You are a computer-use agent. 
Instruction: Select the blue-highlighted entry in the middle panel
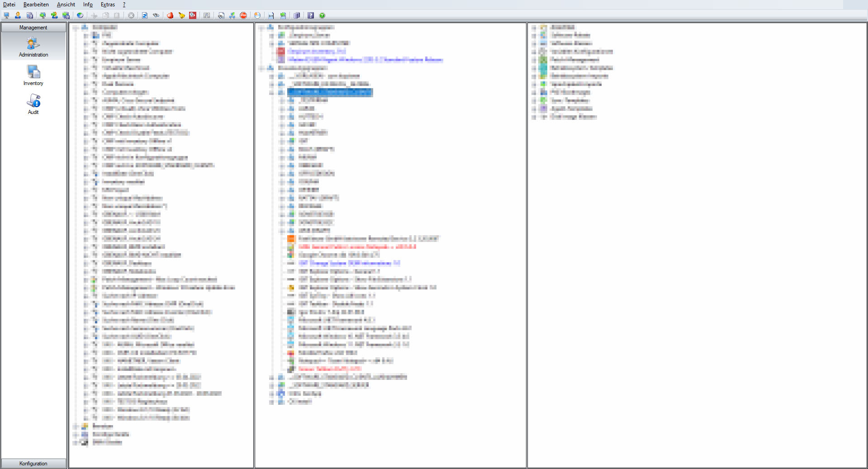tap(330, 93)
